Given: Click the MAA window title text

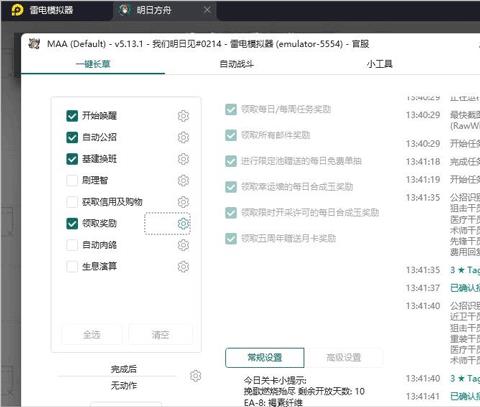Looking at the screenshot, I should tap(208, 44).
